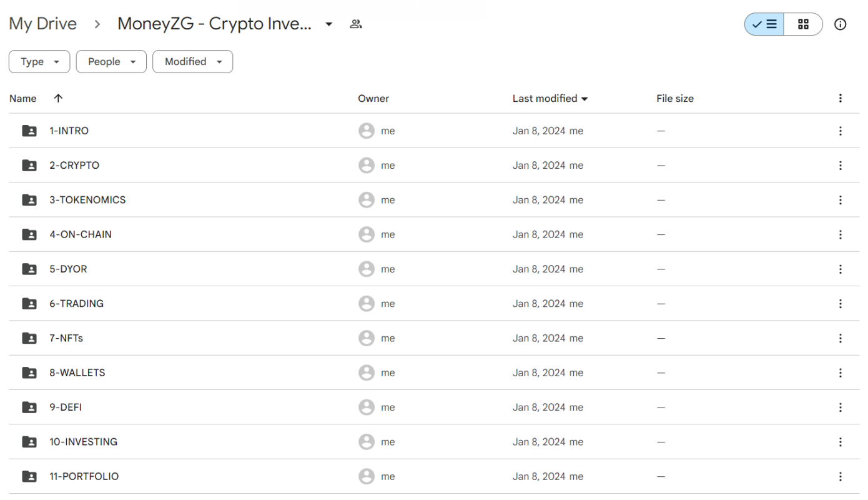Screen dimensions: 868x500
Task: Expand the Modified filter dropdown
Action: click(192, 62)
